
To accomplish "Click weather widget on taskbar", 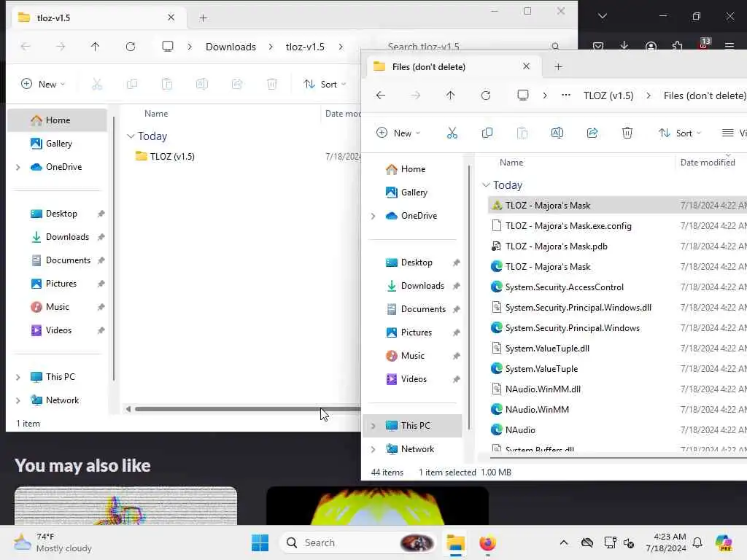I will 53,542.
